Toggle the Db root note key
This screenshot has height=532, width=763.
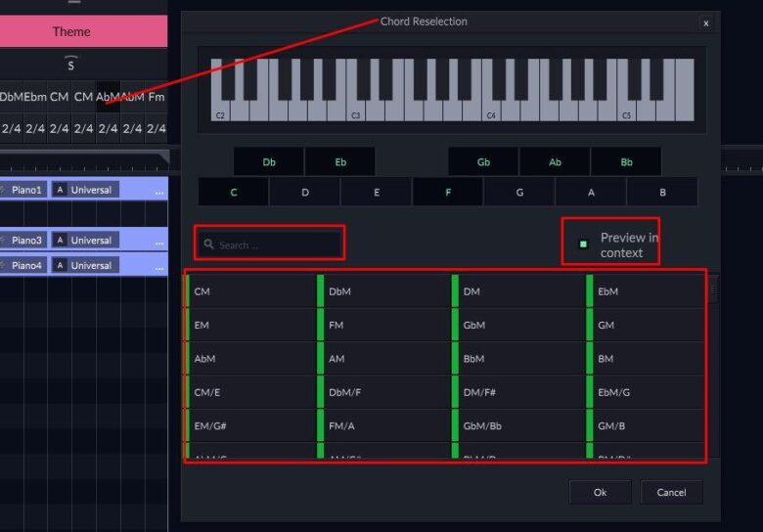[x=269, y=162]
